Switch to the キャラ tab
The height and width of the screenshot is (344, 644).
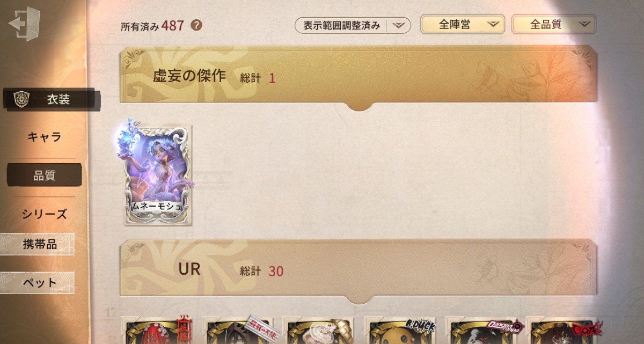[x=45, y=137]
